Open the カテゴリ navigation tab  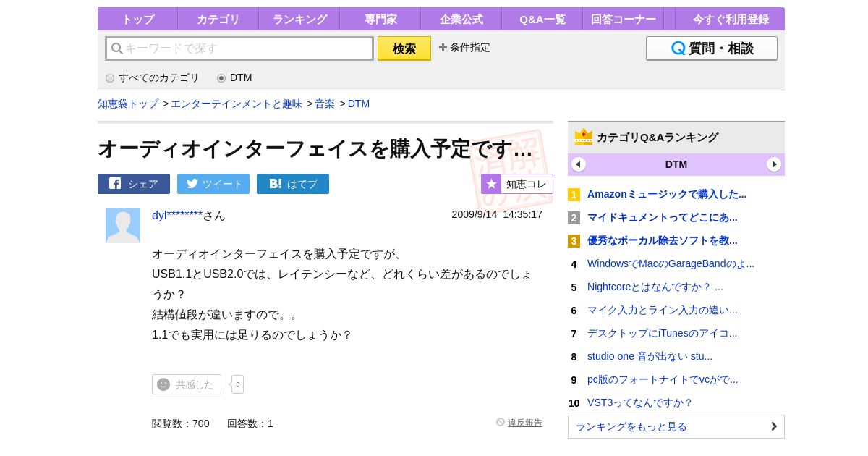coord(218,19)
